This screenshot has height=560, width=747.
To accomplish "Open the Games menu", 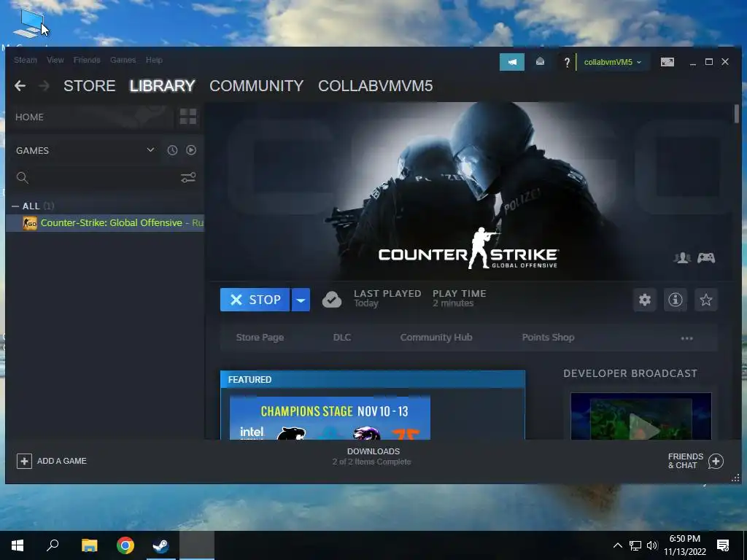I will 123,60.
